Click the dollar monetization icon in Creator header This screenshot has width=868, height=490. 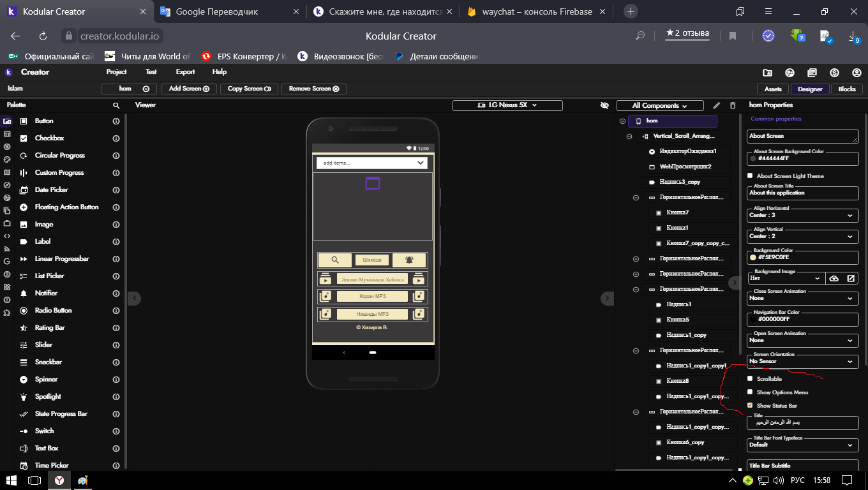click(834, 73)
